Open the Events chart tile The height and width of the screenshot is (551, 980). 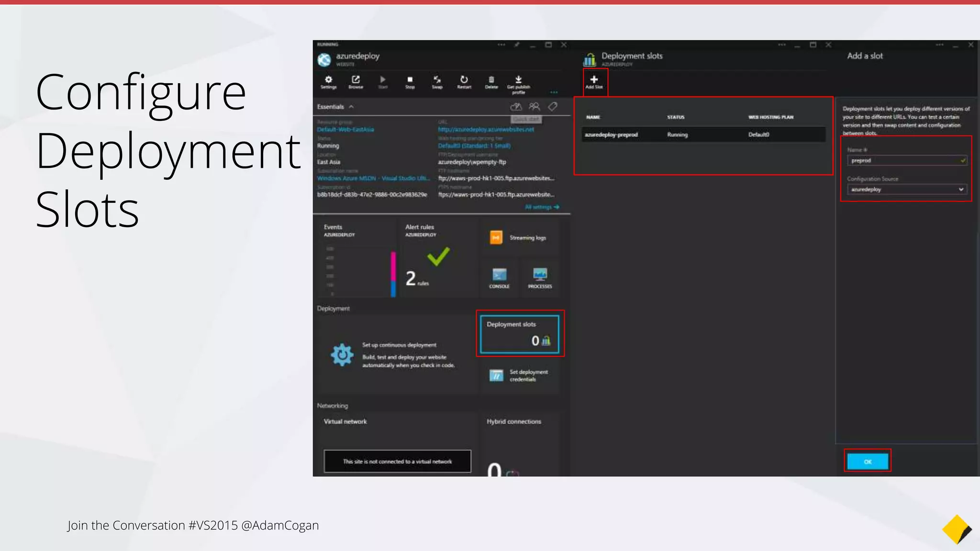coord(358,258)
